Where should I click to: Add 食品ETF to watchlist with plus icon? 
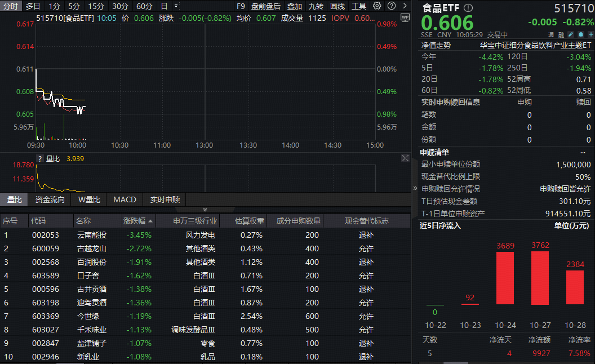(x=590, y=34)
